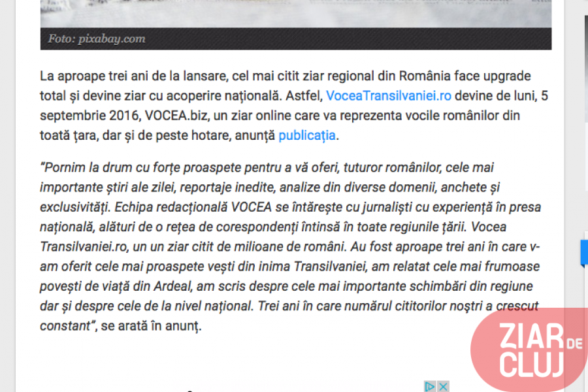Follow the blue "publicația" link
Screen dimensions: 588x392
coord(306,136)
